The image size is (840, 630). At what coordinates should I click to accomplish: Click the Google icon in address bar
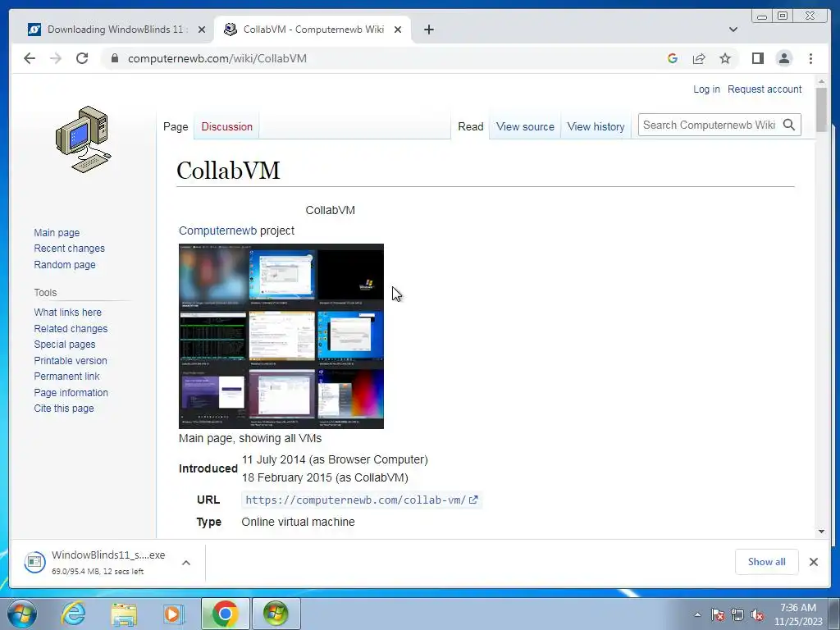pyautogui.click(x=673, y=58)
